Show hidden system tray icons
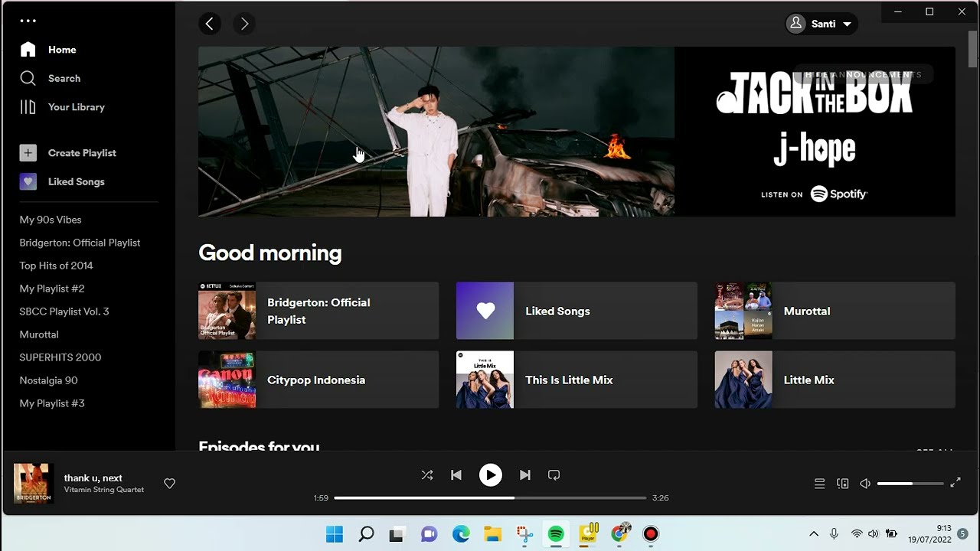 pyautogui.click(x=814, y=533)
